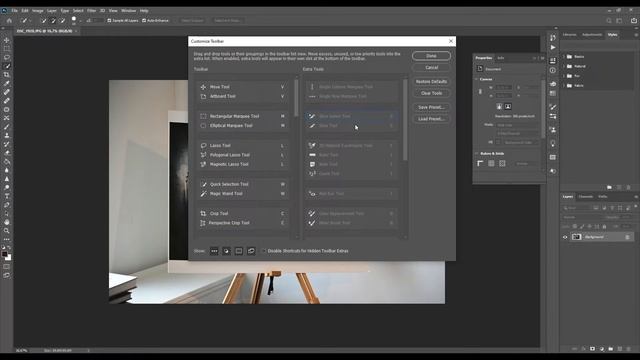Open the File menu
The width and height of the screenshot is (640, 360).
(x=15, y=11)
